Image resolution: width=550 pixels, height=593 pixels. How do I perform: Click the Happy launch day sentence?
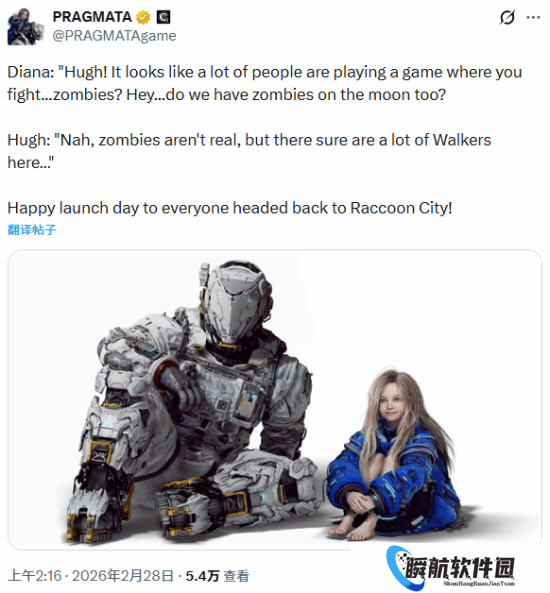tap(230, 208)
